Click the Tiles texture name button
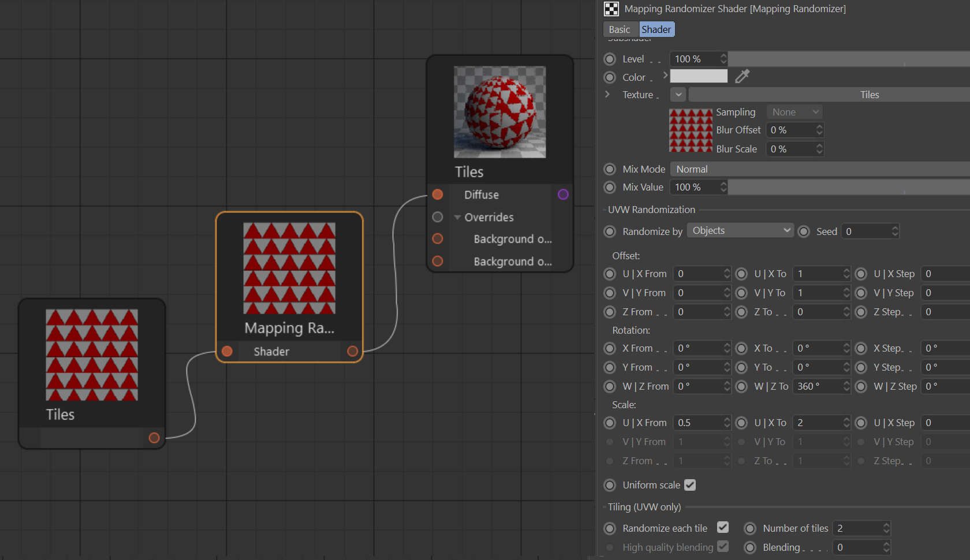The image size is (970, 560). coord(829,95)
